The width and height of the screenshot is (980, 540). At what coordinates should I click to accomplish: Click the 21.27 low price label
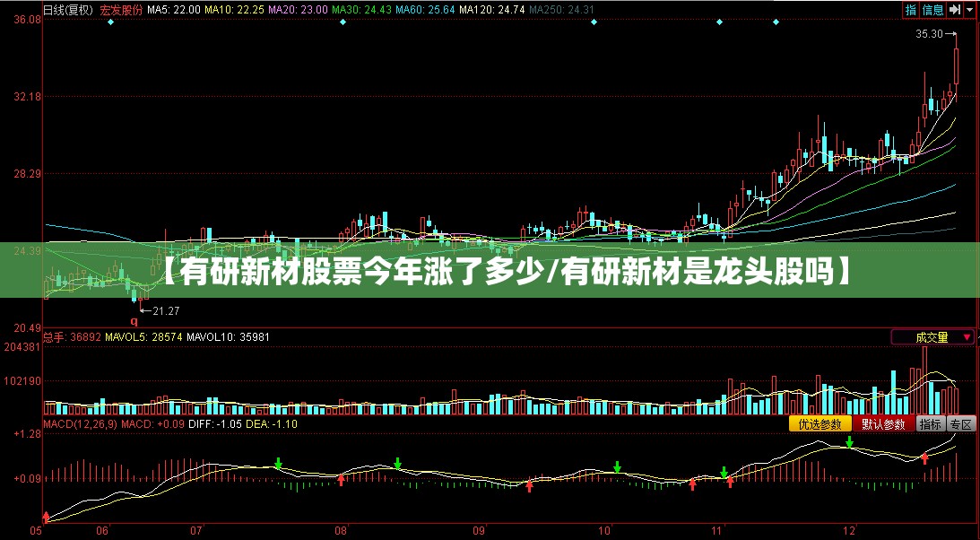pyautogui.click(x=166, y=310)
